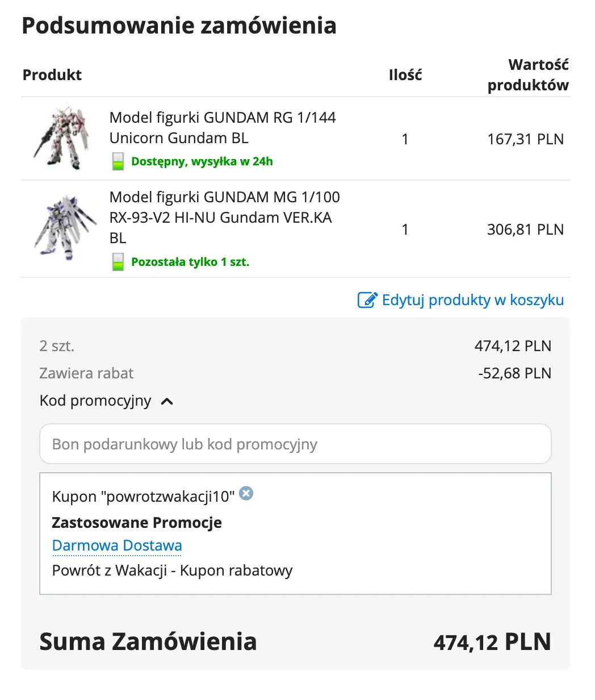The image size is (595, 700).
Task: Click the Kod promocyjny label
Action: point(95,401)
